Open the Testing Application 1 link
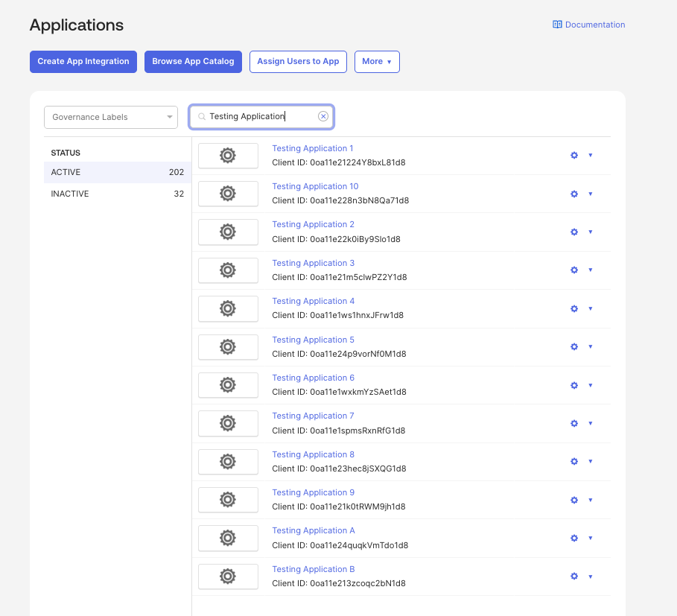Image resolution: width=677 pixels, height=616 pixels. click(313, 148)
